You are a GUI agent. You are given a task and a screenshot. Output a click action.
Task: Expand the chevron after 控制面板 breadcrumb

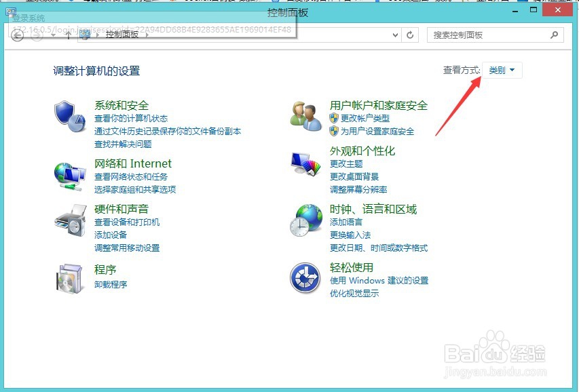click(147, 35)
